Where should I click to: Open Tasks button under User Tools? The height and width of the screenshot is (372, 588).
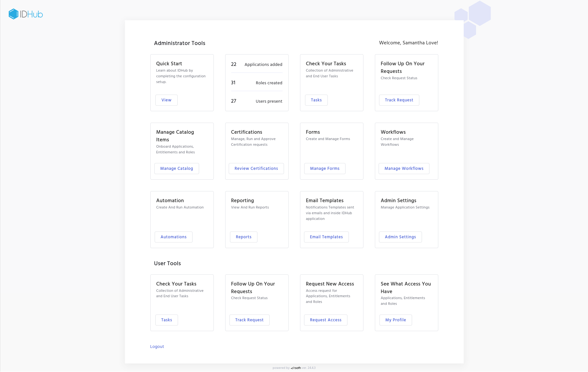(x=167, y=320)
